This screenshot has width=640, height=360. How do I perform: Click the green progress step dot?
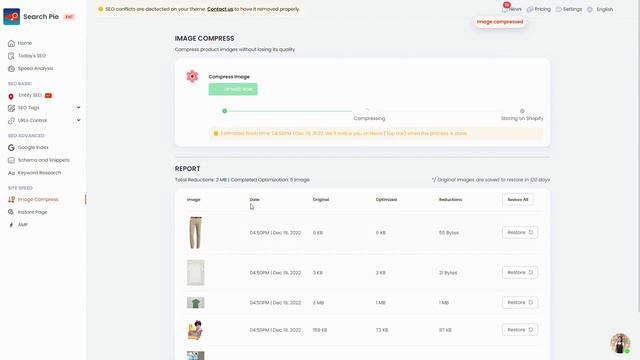[224, 111]
